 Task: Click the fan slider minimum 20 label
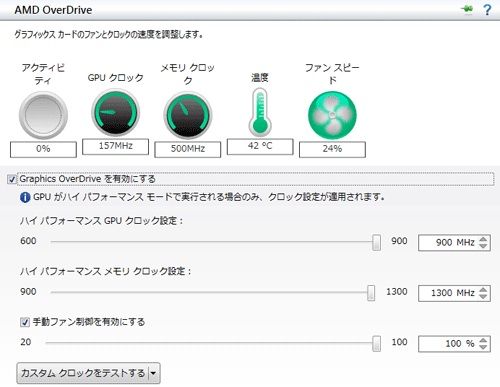point(26,342)
